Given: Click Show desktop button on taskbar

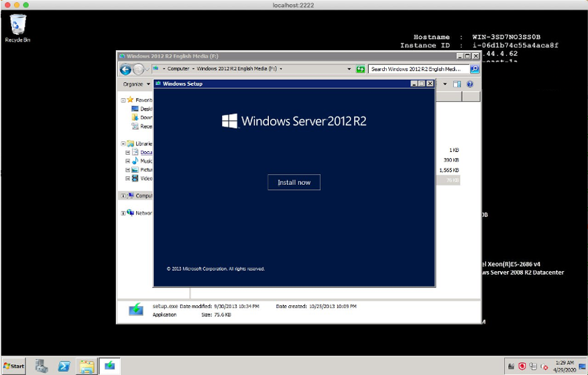Looking at the screenshot, I should (x=583, y=366).
